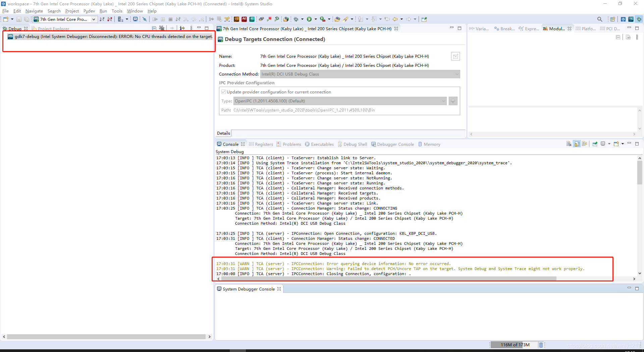Expand the New wizard dropdown arrow
The width and height of the screenshot is (644, 352).
(x=12, y=19)
